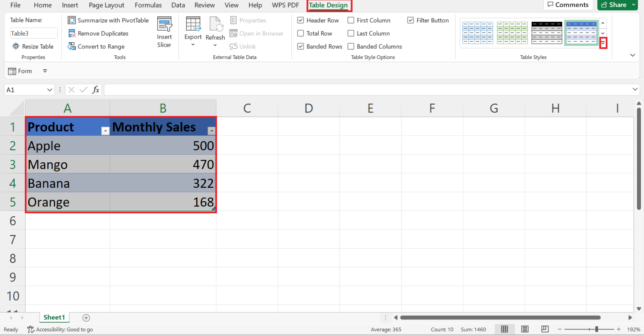Open the Form tool on Quick Access Toolbar
The width and height of the screenshot is (644, 335).
pos(20,71)
